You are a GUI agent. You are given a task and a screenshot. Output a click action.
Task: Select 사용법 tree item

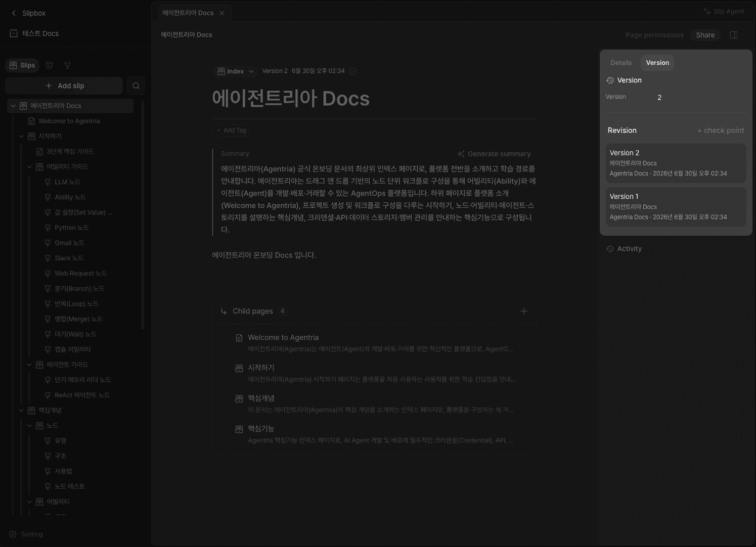[63, 471]
